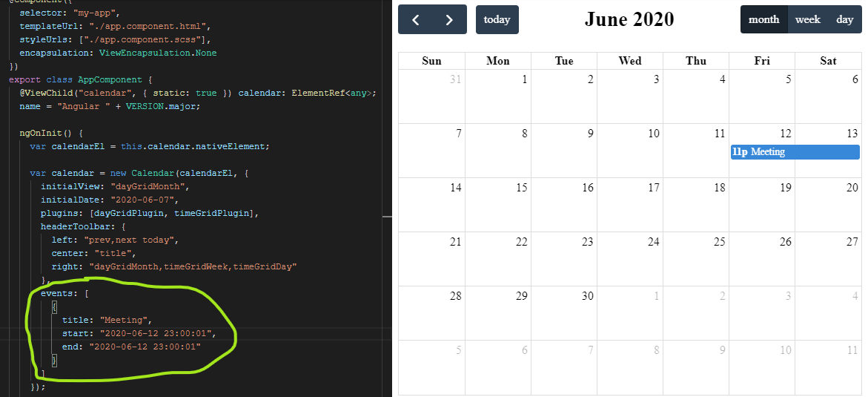Click the export class AppComponent line

[x=81, y=80]
